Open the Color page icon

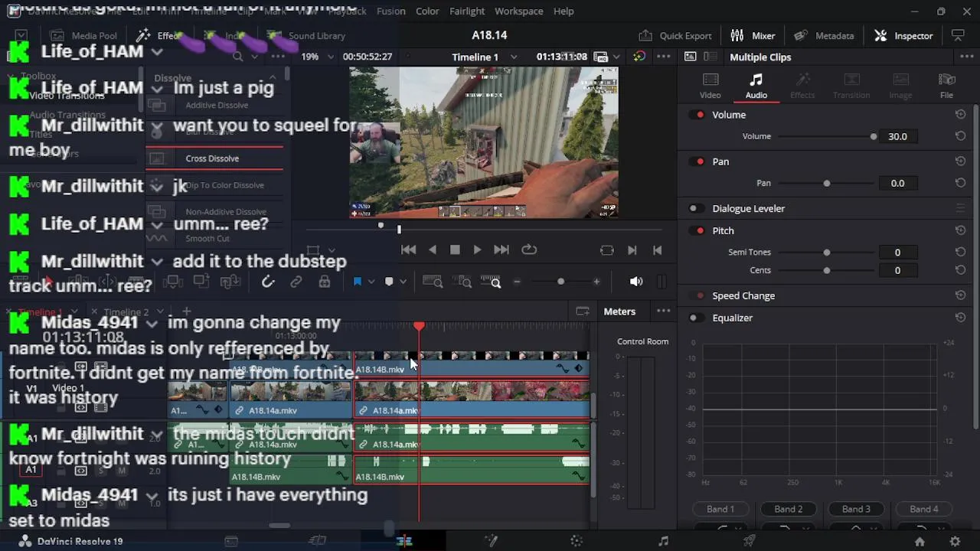[x=577, y=541]
